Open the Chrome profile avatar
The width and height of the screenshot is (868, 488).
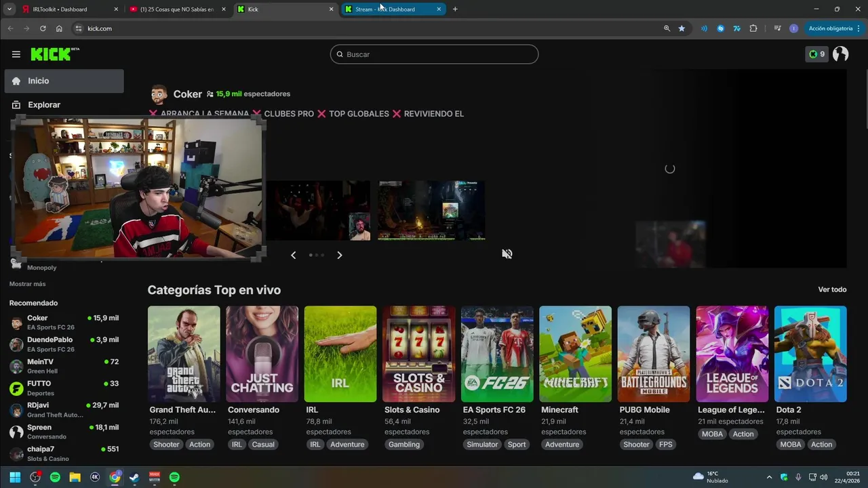794,28
